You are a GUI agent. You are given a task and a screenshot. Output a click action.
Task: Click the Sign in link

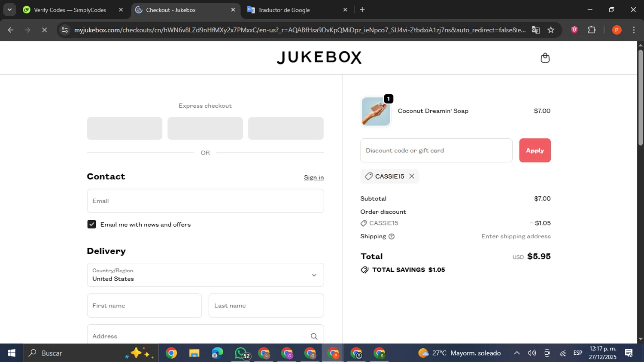(314, 177)
